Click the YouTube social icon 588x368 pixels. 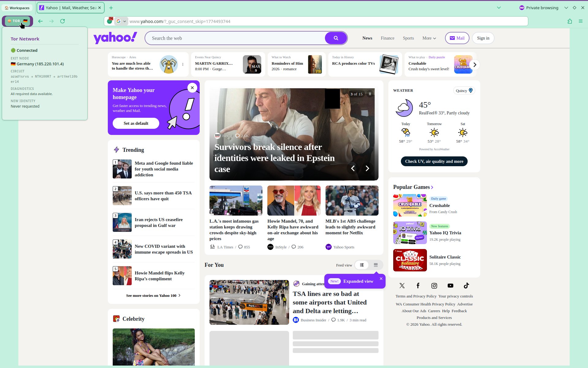tap(450, 286)
